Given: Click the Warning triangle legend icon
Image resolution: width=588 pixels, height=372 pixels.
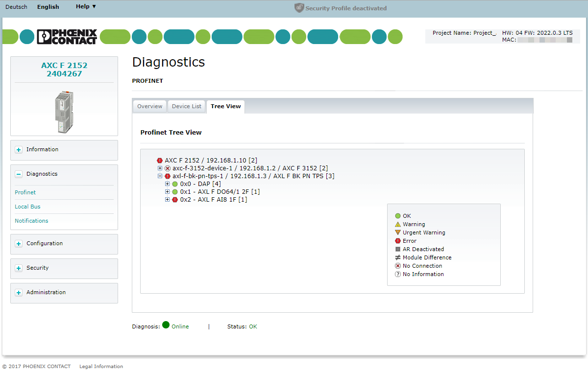Looking at the screenshot, I should (x=398, y=224).
